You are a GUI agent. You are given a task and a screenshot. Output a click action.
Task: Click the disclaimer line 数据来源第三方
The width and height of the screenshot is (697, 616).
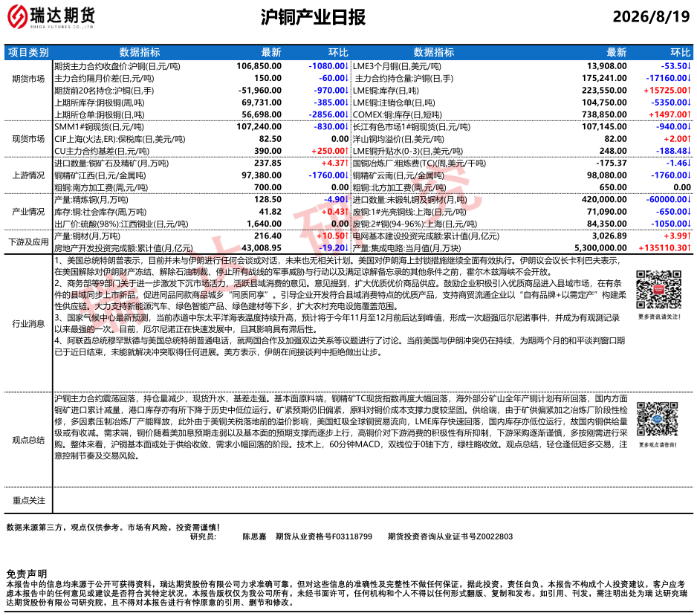(113, 528)
